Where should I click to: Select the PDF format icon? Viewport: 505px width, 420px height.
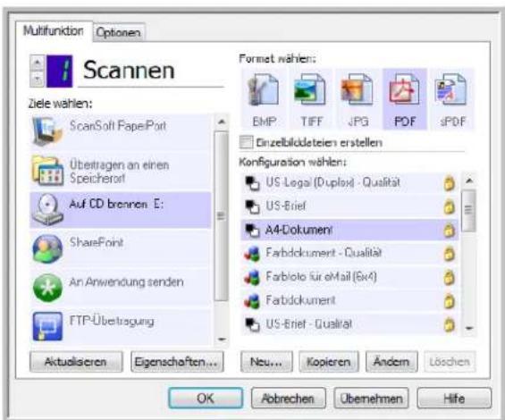point(404,90)
